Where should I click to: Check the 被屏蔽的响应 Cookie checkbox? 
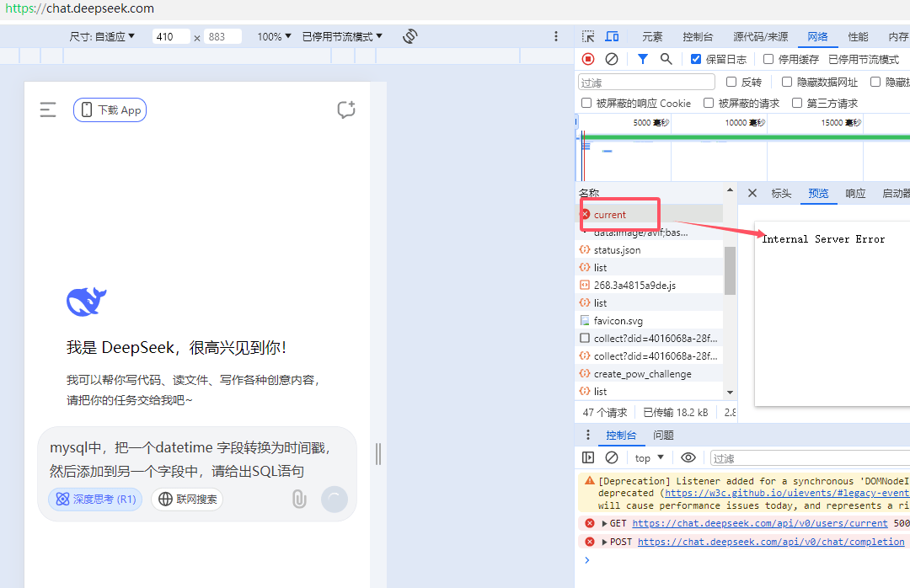(x=586, y=103)
